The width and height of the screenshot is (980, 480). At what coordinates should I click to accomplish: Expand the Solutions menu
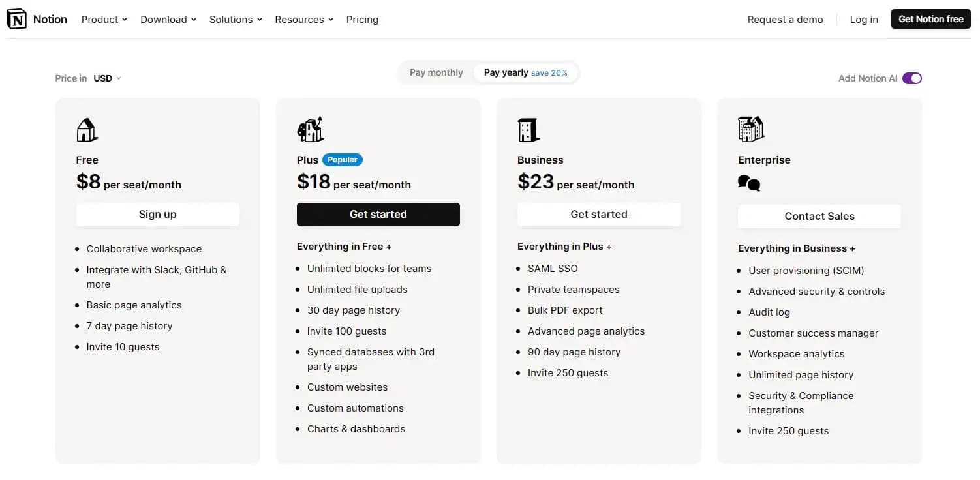(236, 20)
